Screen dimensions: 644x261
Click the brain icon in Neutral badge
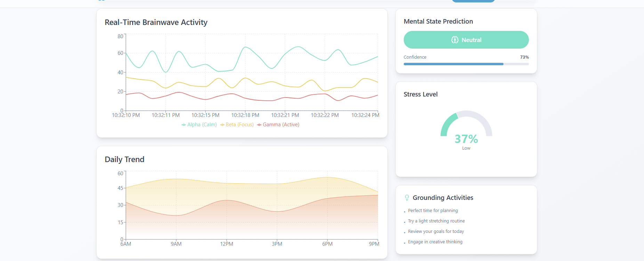(x=454, y=40)
